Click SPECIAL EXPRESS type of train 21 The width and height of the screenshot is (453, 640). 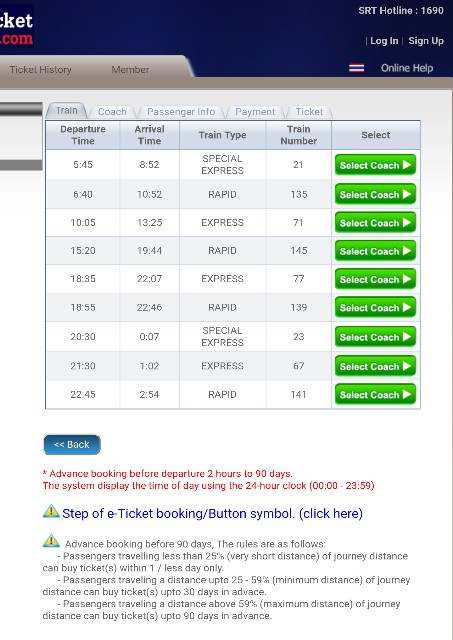tap(222, 164)
